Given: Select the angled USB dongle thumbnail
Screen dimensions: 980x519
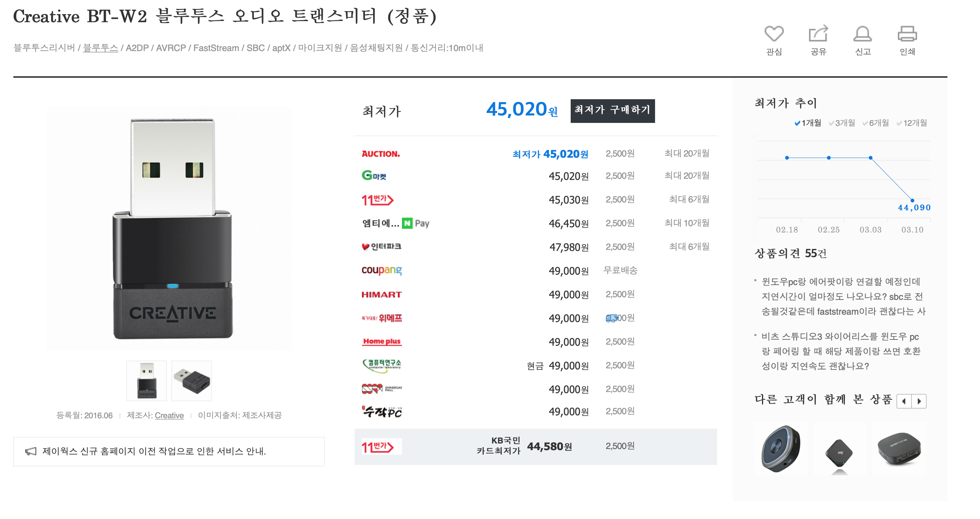Looking at the screenshot, I should 191,381.
